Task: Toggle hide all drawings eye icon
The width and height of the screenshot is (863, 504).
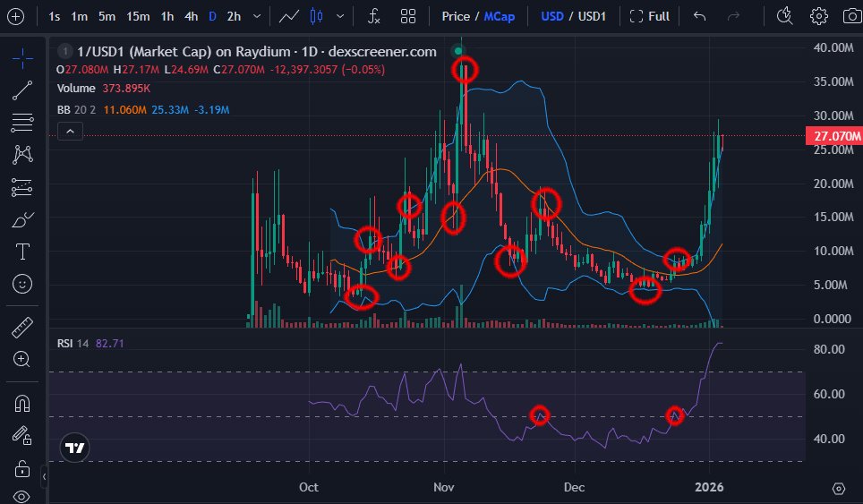Action: (21, 496)
